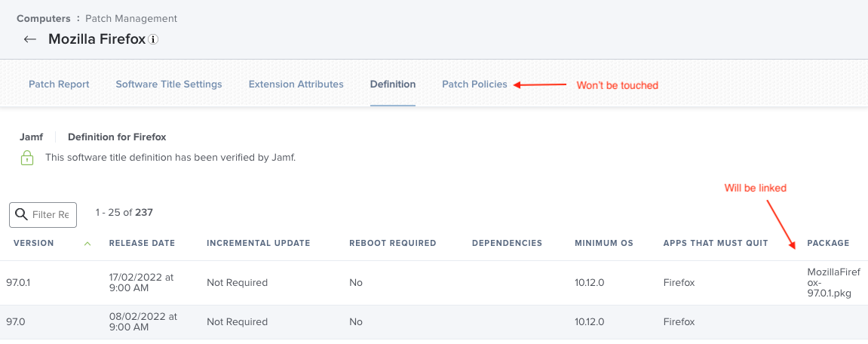
Task: Click the 1 - 25 of 237 count
Action: [x=124, y=212]
